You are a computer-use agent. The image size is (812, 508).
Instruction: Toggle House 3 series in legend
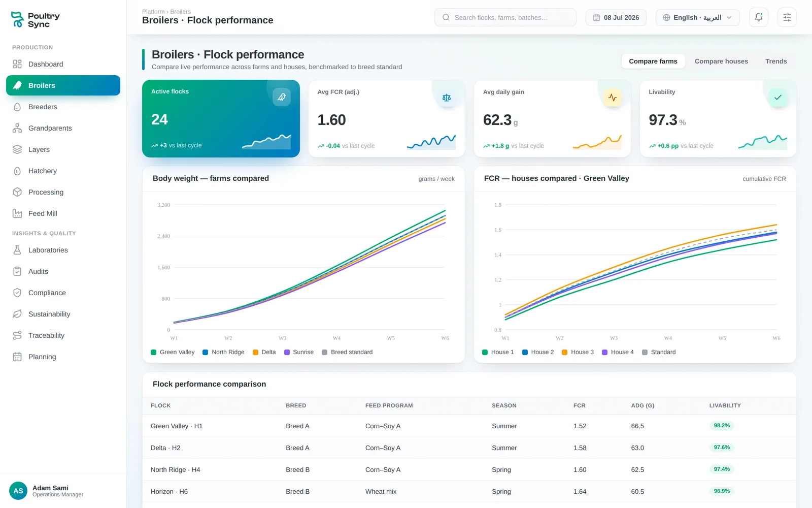(578, 352)
